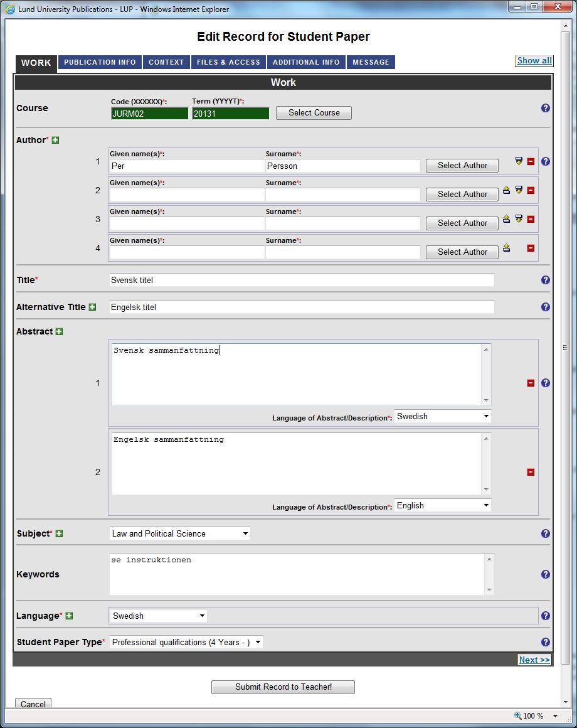This screenshot has width=577, height=728.
Task: Click inside the Engelsk sammanfattning abstract box
Action: 297,464
